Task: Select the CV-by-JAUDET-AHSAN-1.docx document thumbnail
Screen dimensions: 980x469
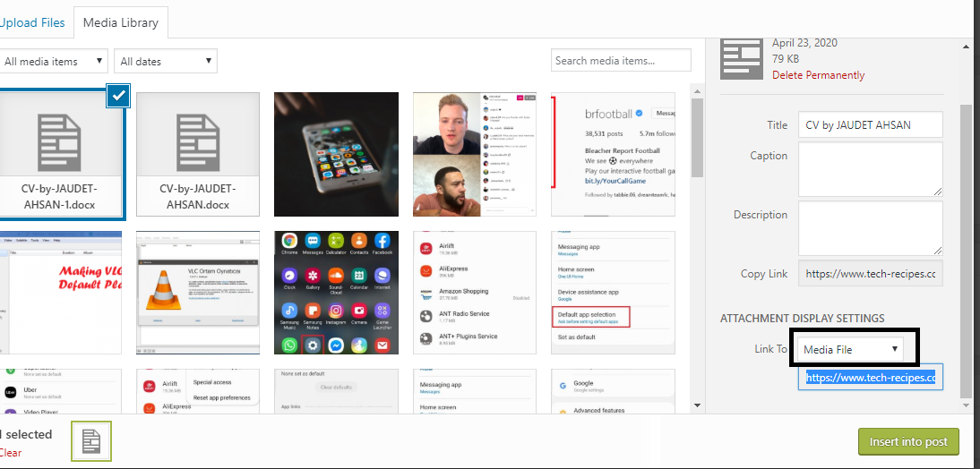Action: tap(61, 154)
